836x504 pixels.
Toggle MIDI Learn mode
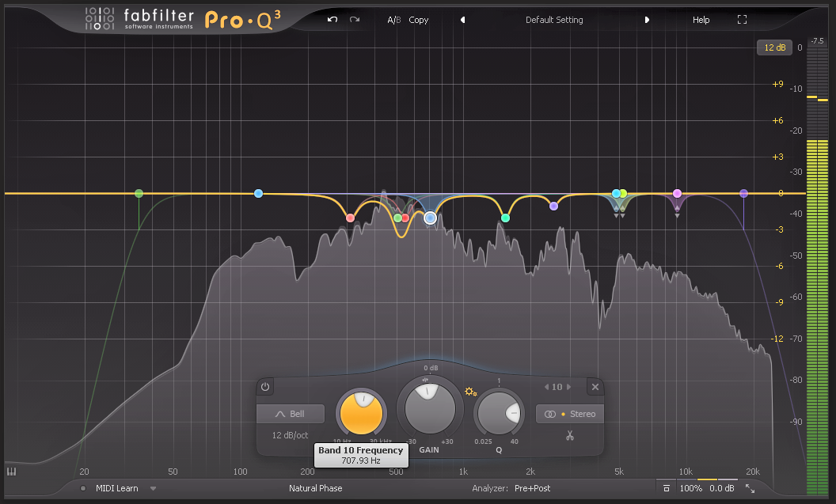coord(116,488)
